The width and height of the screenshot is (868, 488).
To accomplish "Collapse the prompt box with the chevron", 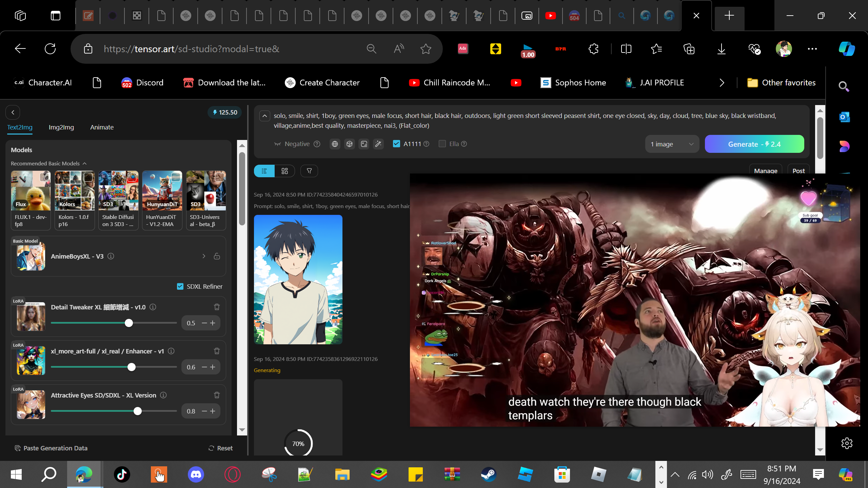I will coord(265,116).
